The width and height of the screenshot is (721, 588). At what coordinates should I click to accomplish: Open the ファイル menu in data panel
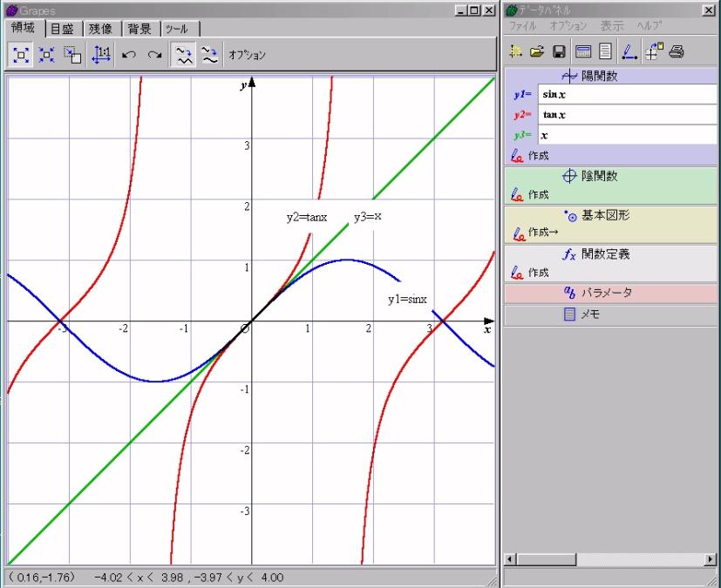[522, 26]
